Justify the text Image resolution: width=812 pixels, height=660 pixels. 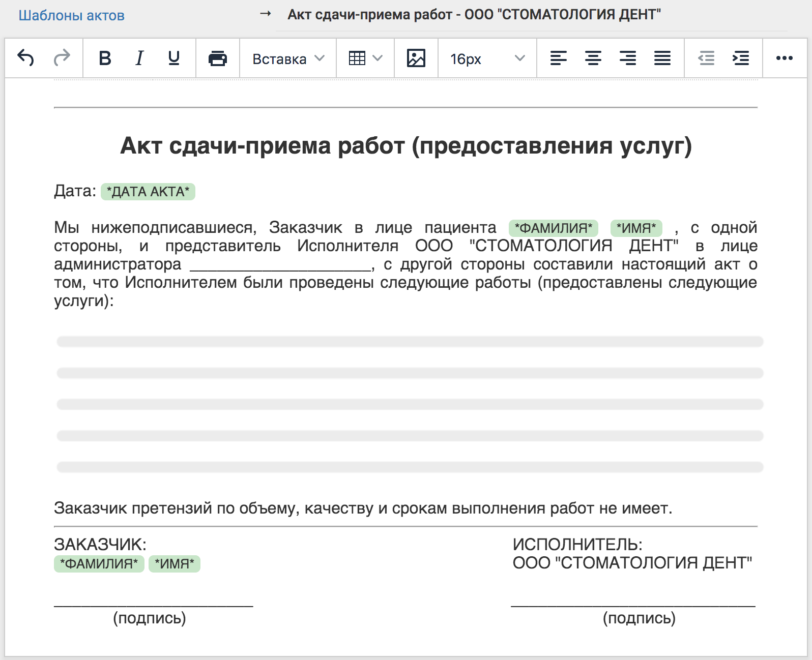coord(662,58)
